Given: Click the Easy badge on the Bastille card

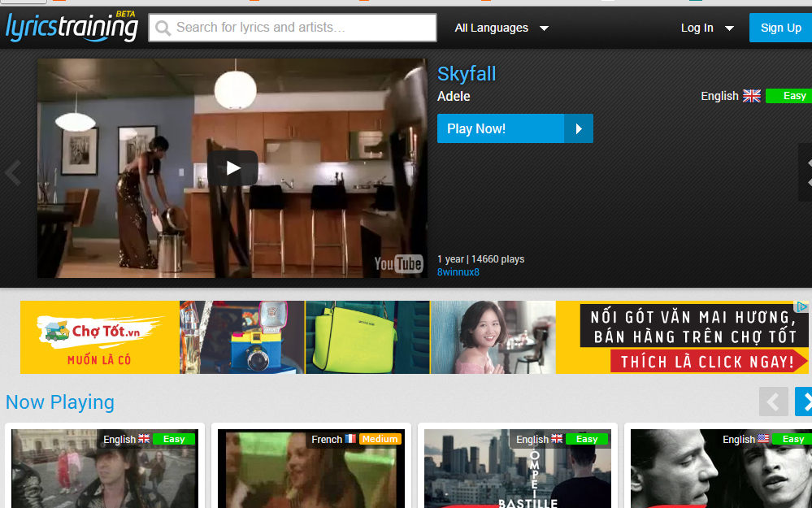Looking at the screenshot, I should (587, 439).
